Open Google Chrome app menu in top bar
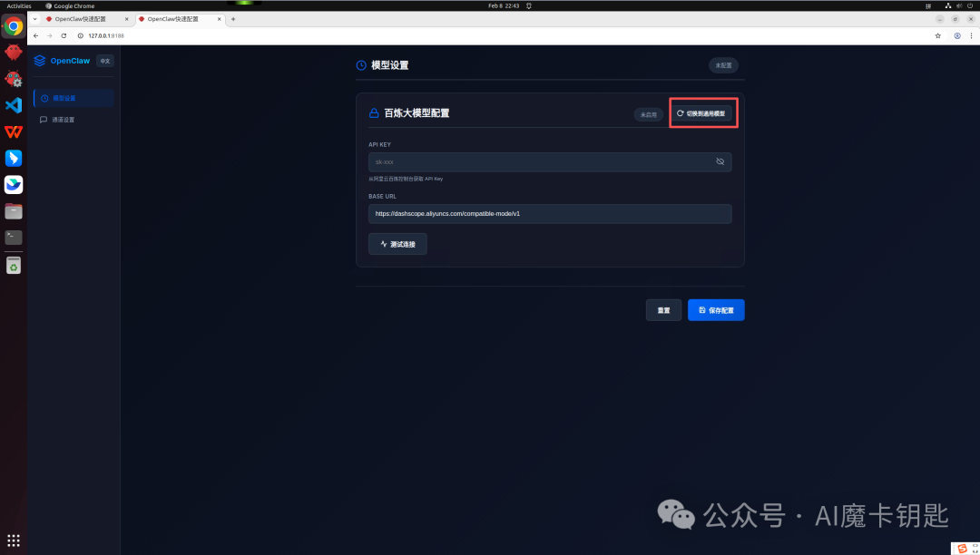This screenshot has height=555, width=980. coord(70,5)
